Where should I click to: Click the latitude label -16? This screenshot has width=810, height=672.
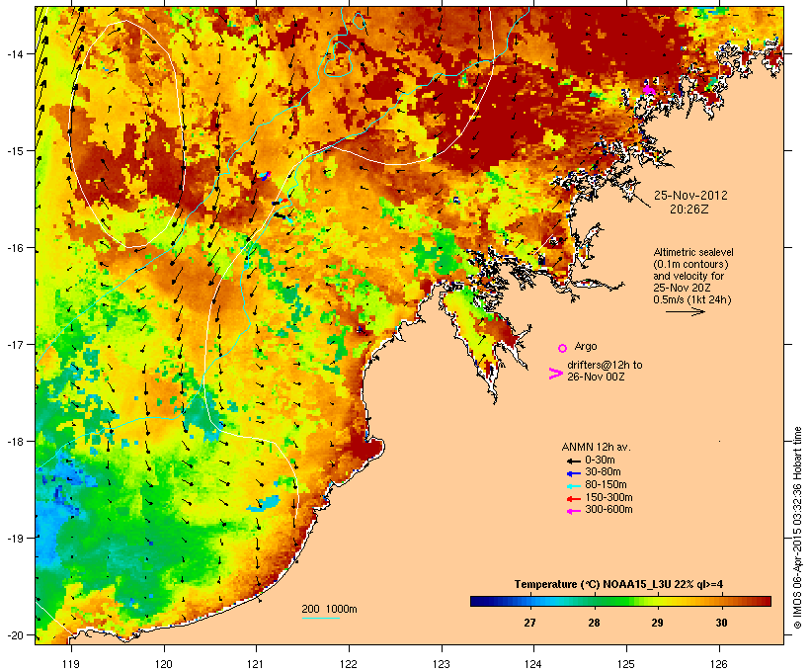(15, 248)
